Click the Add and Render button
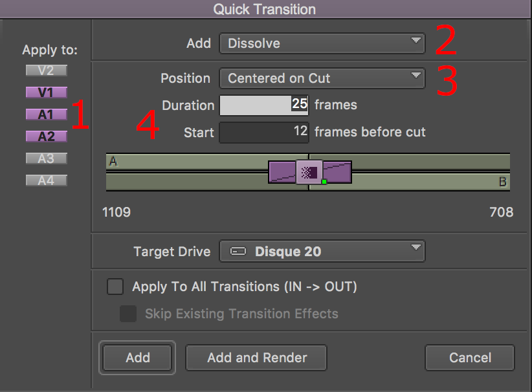This screenshot has height=392, width=532. [256, 357]
